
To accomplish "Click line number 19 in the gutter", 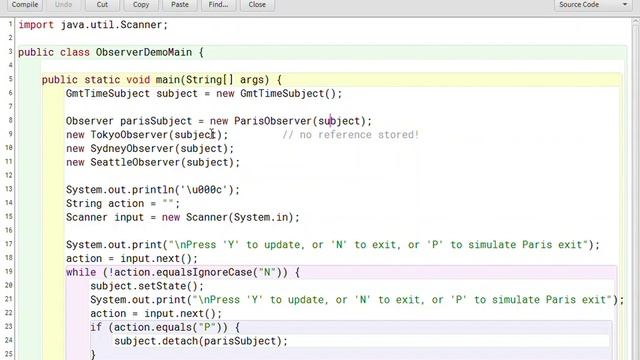I will pos(9,271).
